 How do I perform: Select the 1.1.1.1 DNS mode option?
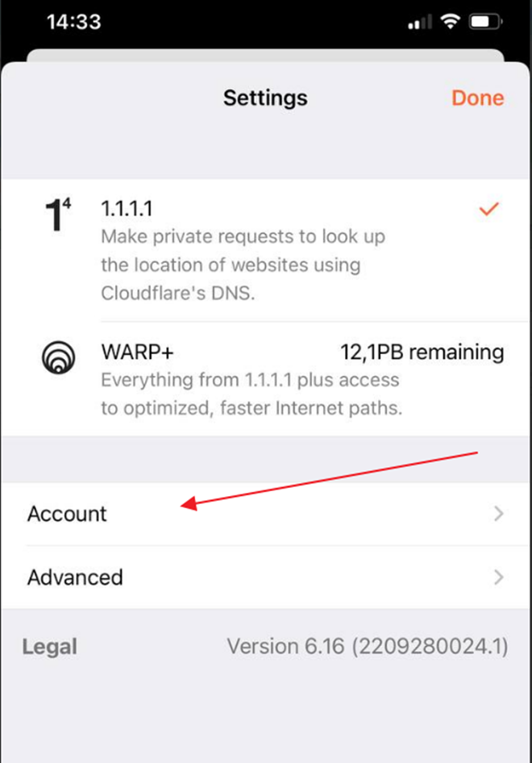click(x=265, y=250)
